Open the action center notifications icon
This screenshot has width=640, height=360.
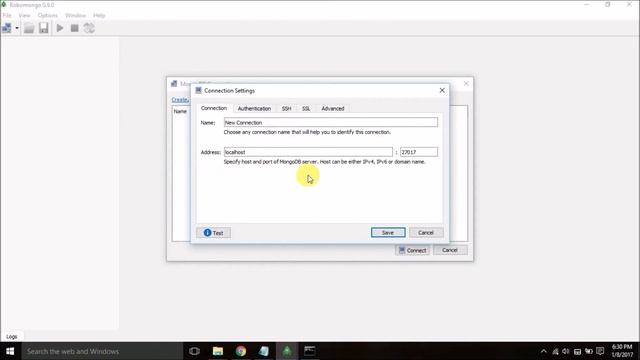pyautogui.click(x=600, y=351)
